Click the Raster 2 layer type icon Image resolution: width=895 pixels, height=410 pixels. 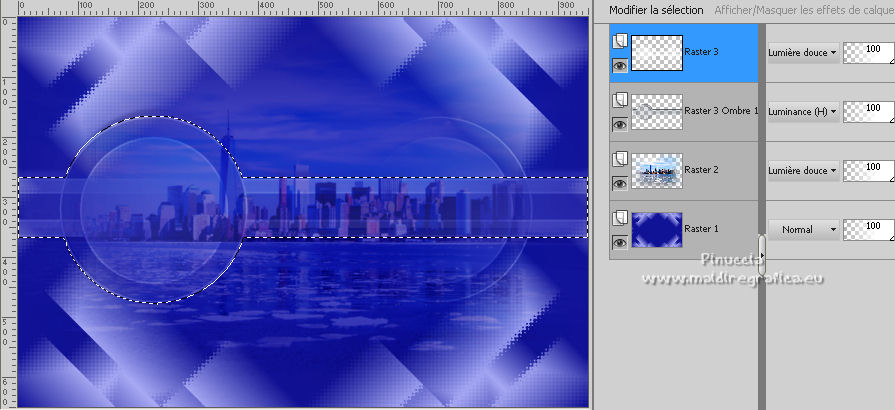[x=620, y=159]
